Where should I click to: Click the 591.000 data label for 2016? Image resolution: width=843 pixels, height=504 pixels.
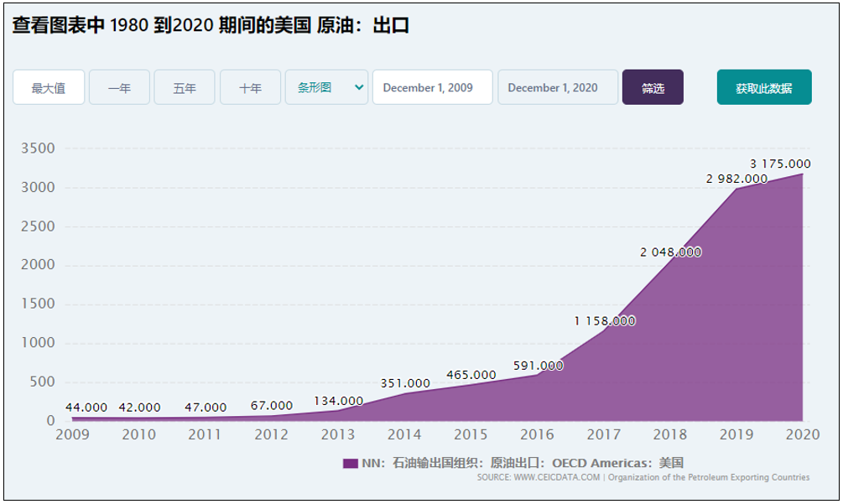[538, 366]
